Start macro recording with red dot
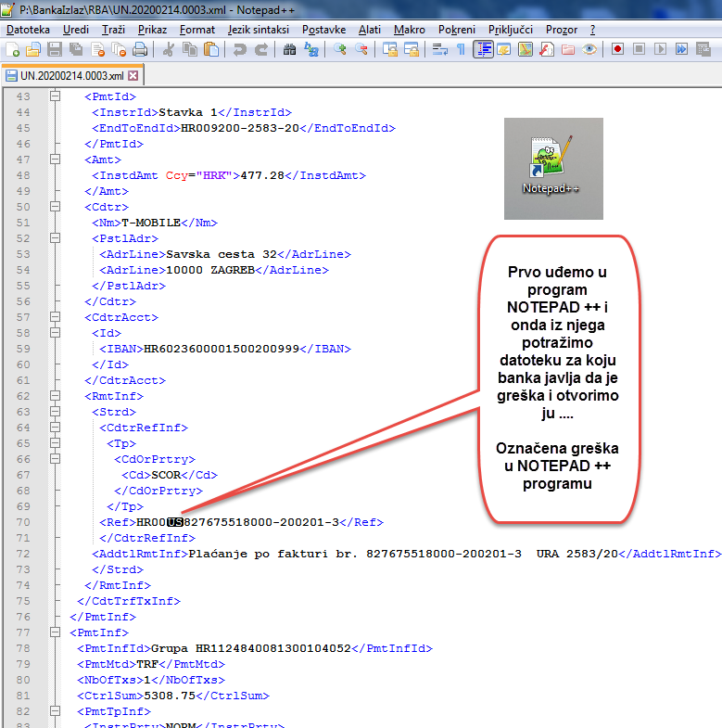This screenshot has width=722, height=728. tap(617, 49)
